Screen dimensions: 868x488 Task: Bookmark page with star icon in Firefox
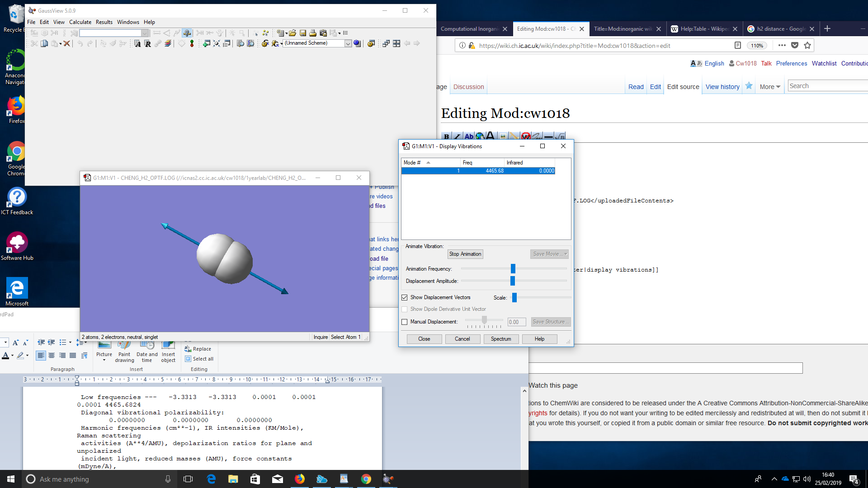(807, 45)
